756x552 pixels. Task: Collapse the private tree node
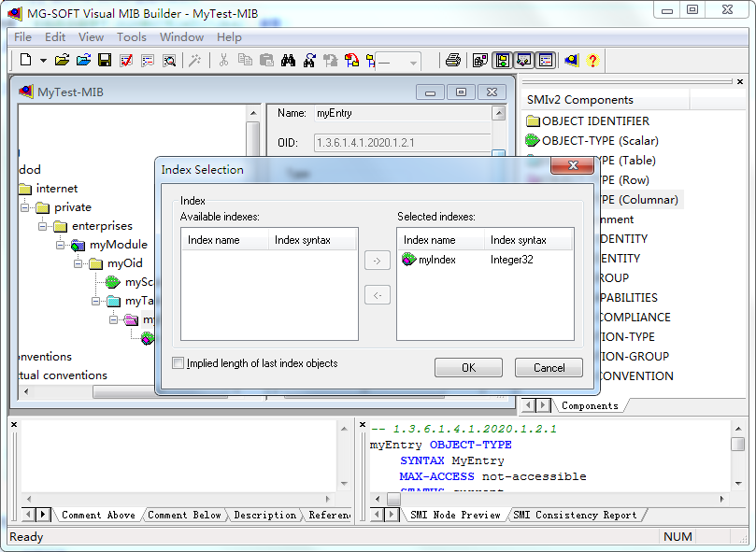coord(25,207)
